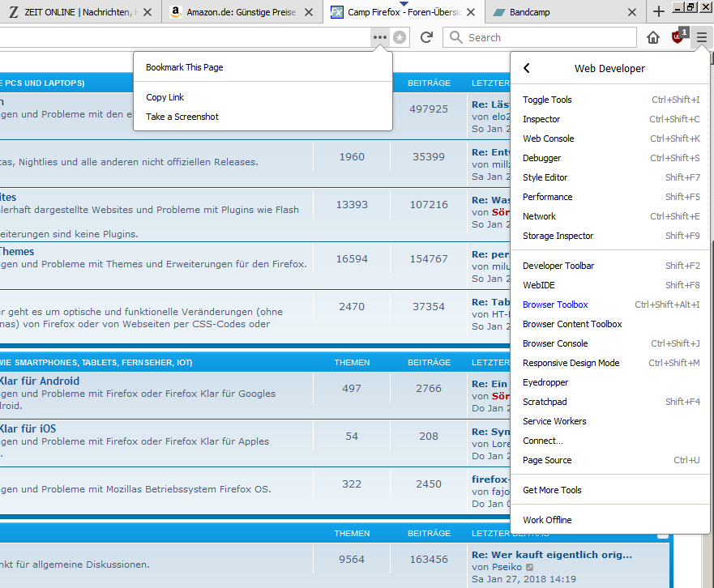Open the page actions three-dot button
Screen dimensions: 714x588
coord(379,37)
